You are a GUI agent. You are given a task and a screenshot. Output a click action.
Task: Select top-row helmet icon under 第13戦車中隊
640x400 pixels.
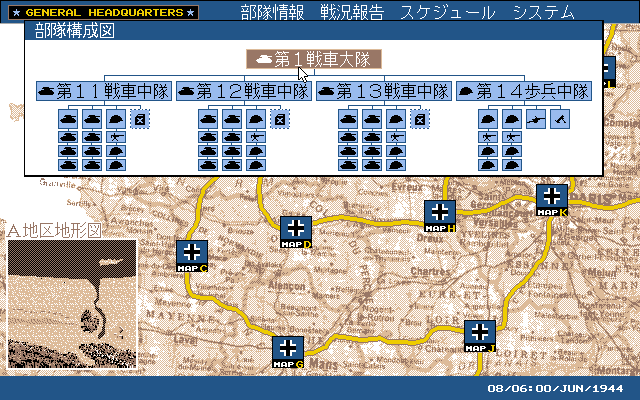tap(396, 119)
